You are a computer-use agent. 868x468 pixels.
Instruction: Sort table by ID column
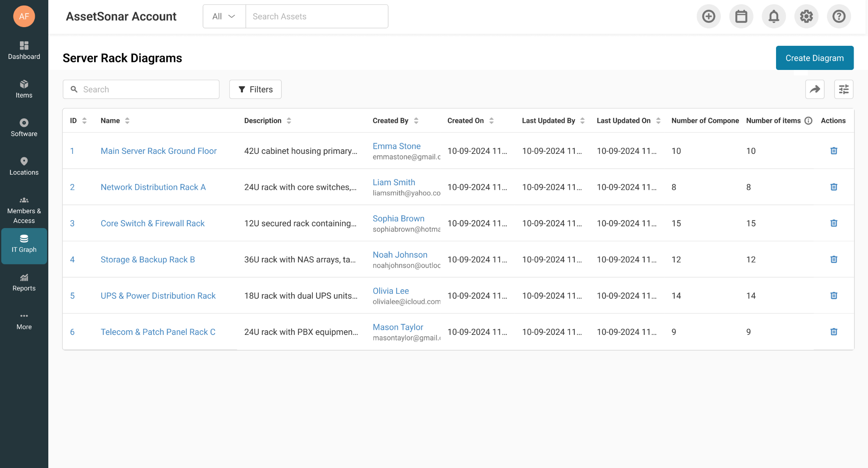[x=84, y=121]
